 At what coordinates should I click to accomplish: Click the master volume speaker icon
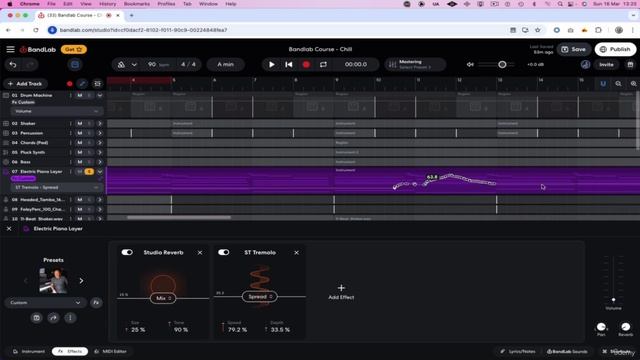(470, 64)
